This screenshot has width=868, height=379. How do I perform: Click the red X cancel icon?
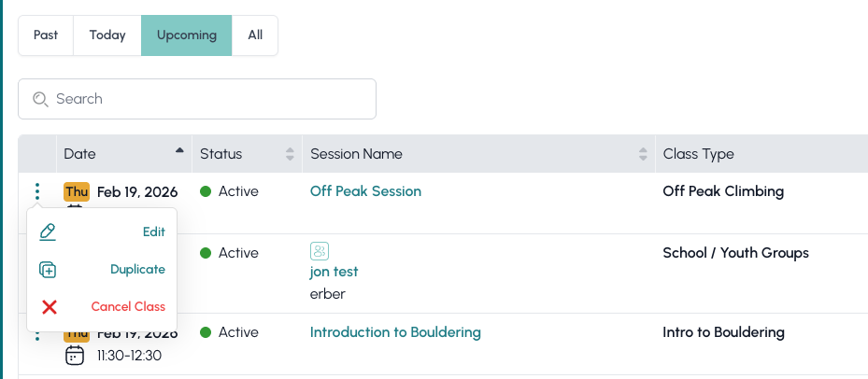[x=49, y=306]
